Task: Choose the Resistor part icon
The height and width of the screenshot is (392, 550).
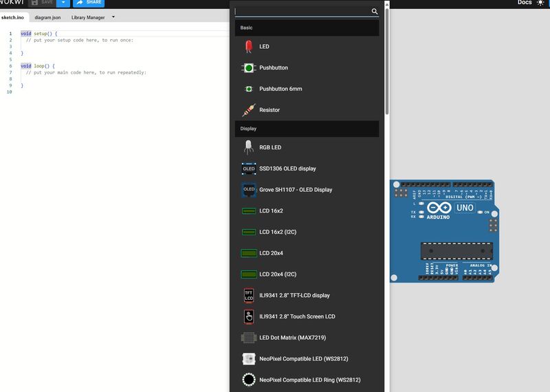Action: coord(249,110)
